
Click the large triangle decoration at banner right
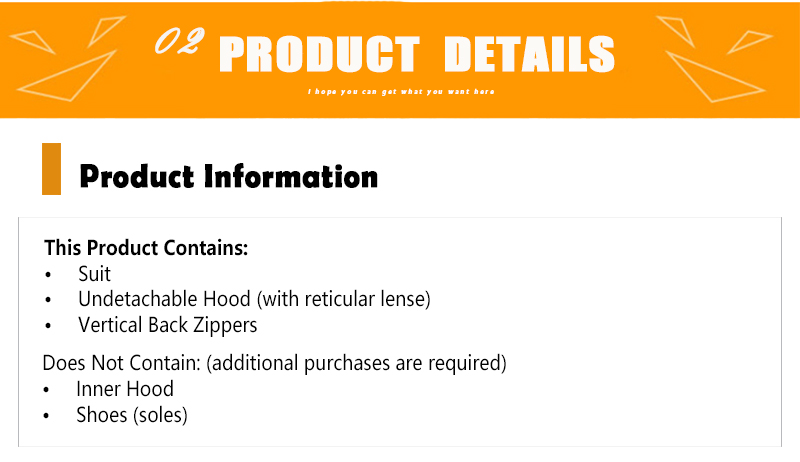tap(715, 76)
